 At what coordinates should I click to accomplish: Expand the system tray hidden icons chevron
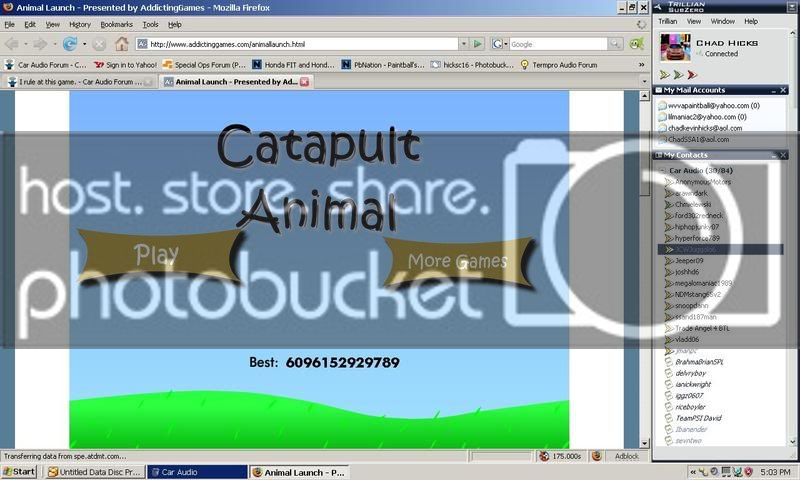tap(692, 472)
